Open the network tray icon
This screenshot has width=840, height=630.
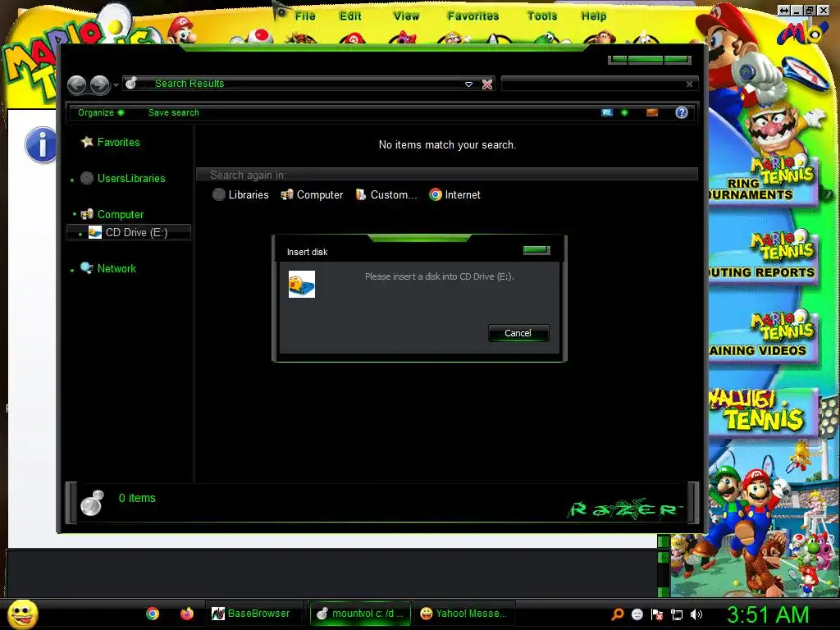pyautogui.click(x=677, y=614)
